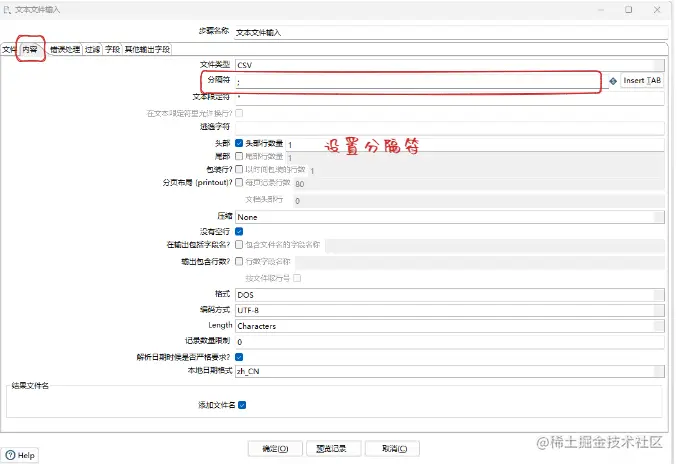Go to the 过滤 tab
The height and width of the screenshot is (464, 677).
point(92,50)
